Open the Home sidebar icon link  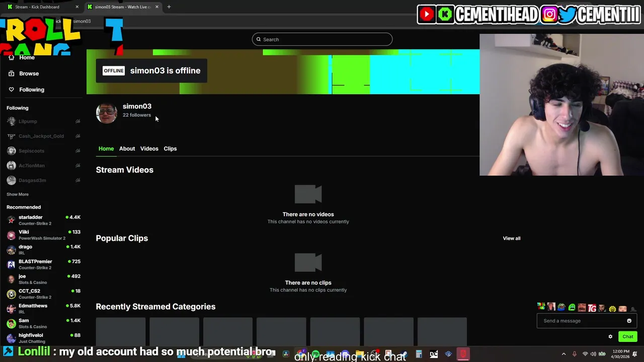[11, 57]
